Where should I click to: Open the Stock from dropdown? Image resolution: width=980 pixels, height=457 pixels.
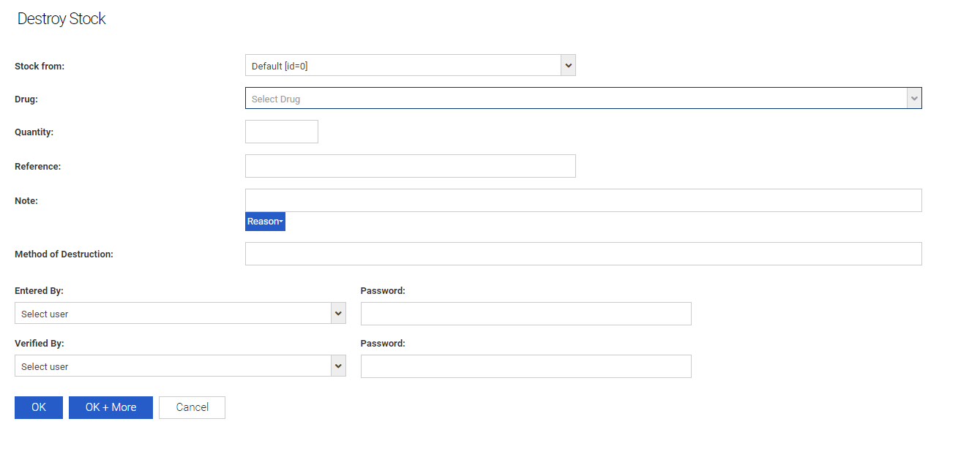click(x=403, y=66)
